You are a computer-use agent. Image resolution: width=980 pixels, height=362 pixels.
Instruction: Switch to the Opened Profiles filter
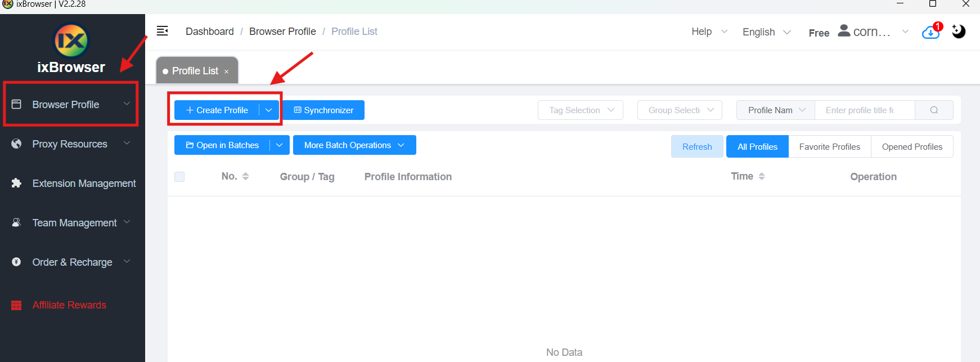pyautogui.click(x=911, y=146)
